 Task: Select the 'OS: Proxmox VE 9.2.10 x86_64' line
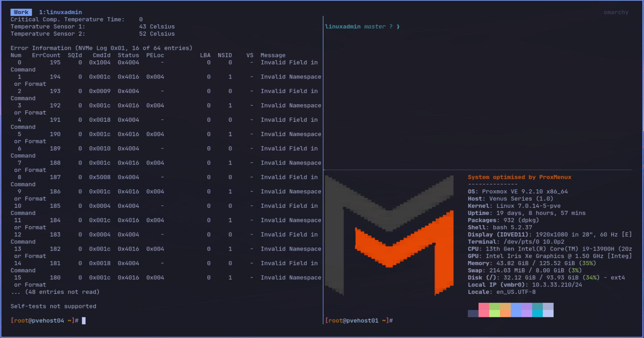[x=518, y=192]
